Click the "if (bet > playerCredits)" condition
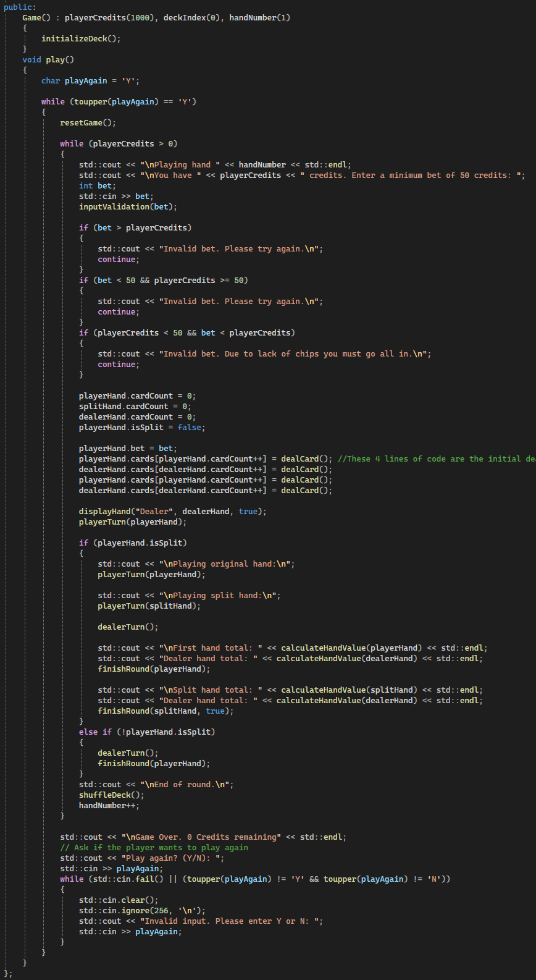This screenshot has width=536, height=980. (135, 227)
